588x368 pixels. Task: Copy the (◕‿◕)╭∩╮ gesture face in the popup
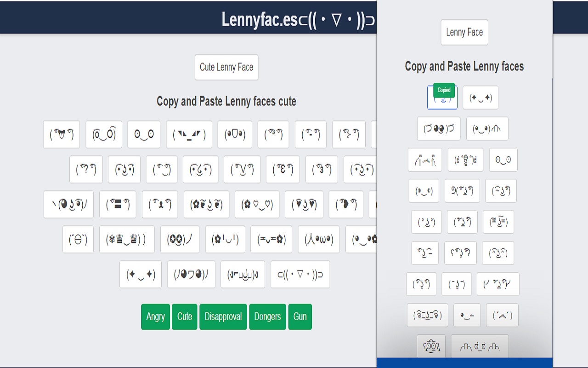pos(487,129)
